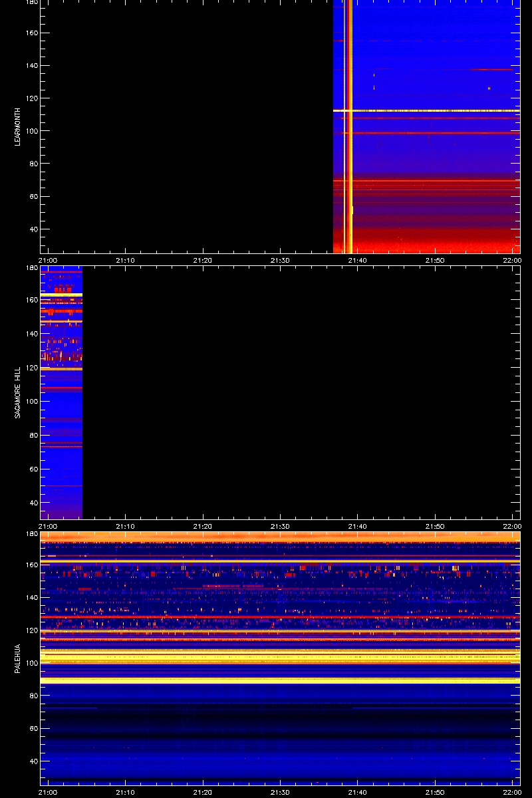Pick the 120 frequency tick on the Palehua axis
This screenshot has height=798, width=532.
coord(32,630)
